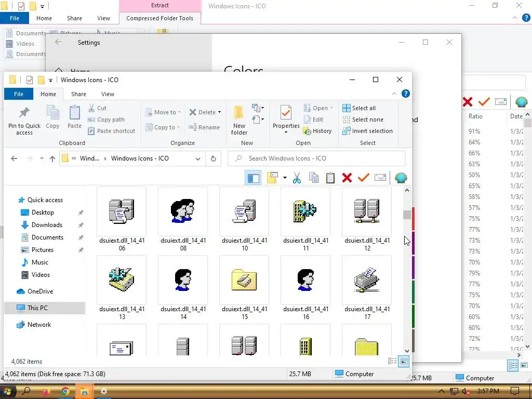Viewport: 532px width, 399px height.
Task: Click the clipboard paste toolbar icon
Action: (330, 178)
